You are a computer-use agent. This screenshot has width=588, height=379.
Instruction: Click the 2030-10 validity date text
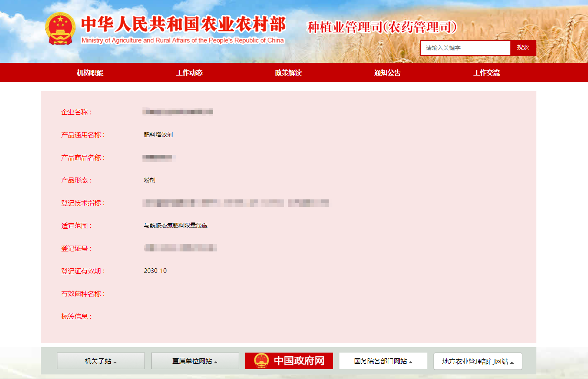pyautogui.click(x=155, y=271)
